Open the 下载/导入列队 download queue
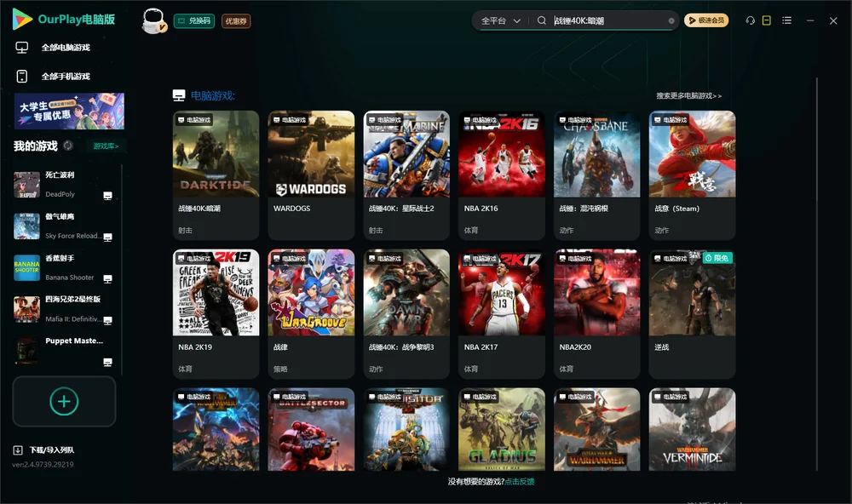Screen dimensions: 852x504 tap(43, 450)
